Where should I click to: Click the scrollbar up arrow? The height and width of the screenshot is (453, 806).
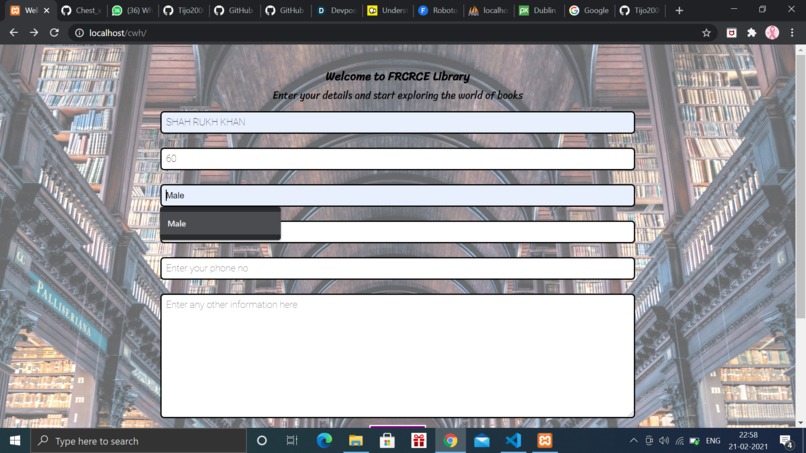[800, 50]
